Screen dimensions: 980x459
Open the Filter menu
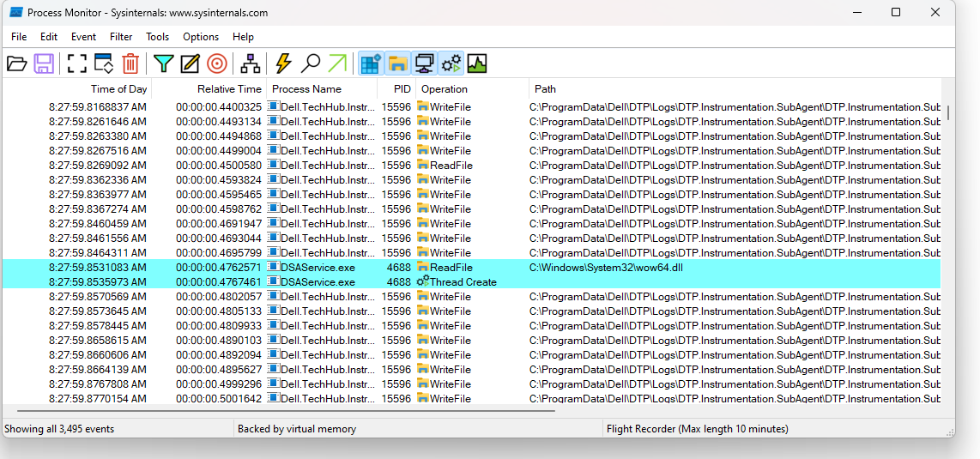(x=121, y=37)
